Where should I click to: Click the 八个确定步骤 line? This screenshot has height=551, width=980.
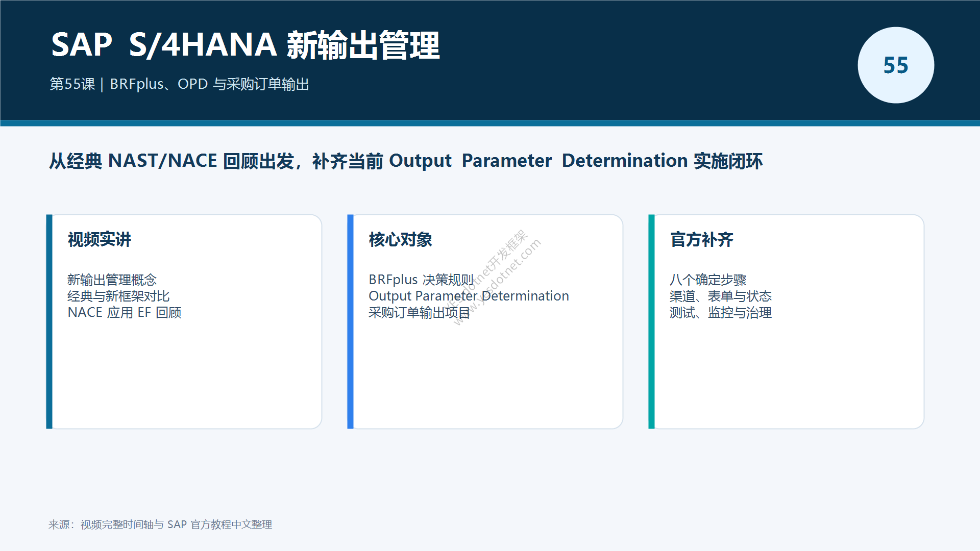(708, 280)
